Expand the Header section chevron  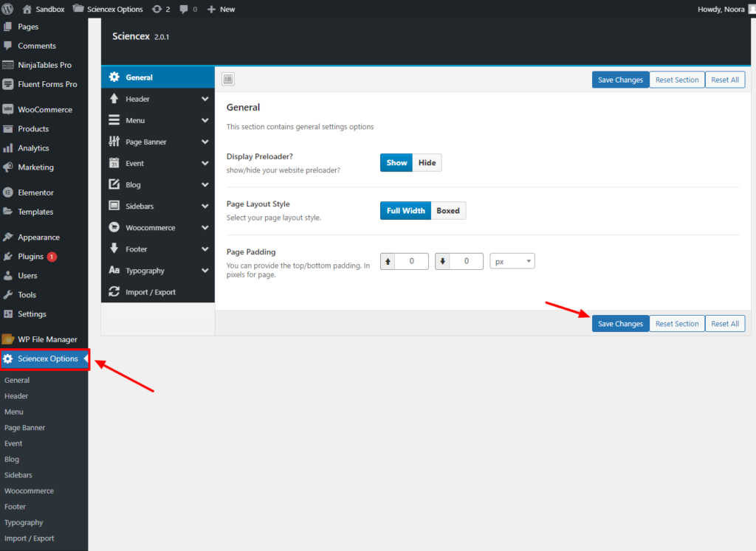(x=205, y=99)
